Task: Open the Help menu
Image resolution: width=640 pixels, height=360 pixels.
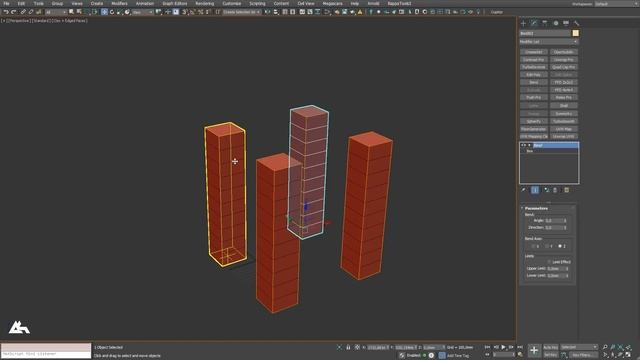Action: coord(355,4)
